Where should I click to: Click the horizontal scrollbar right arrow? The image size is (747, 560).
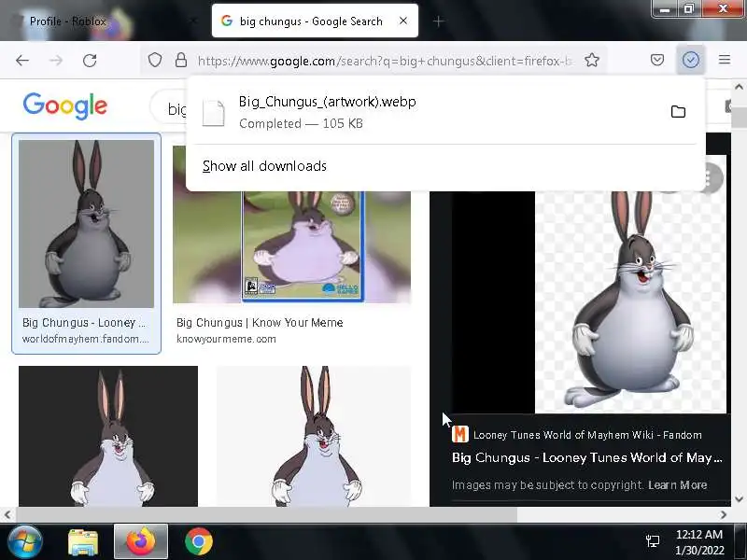click(724, 515)
